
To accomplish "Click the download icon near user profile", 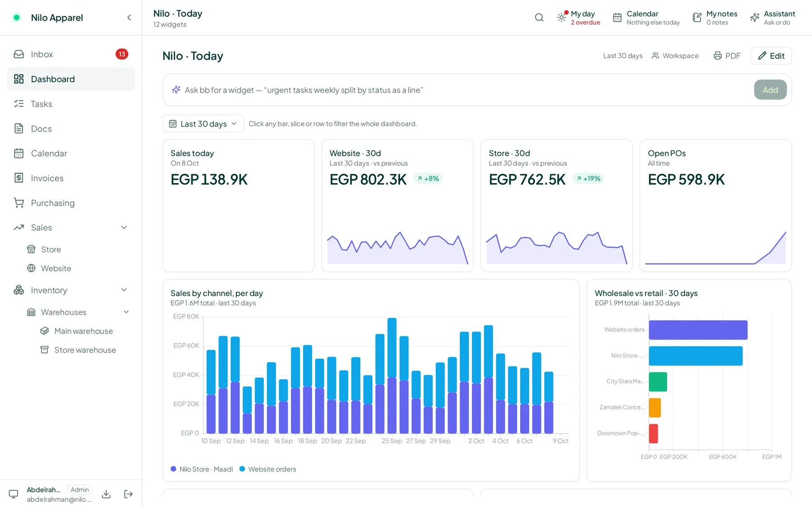I will point(106,494).
